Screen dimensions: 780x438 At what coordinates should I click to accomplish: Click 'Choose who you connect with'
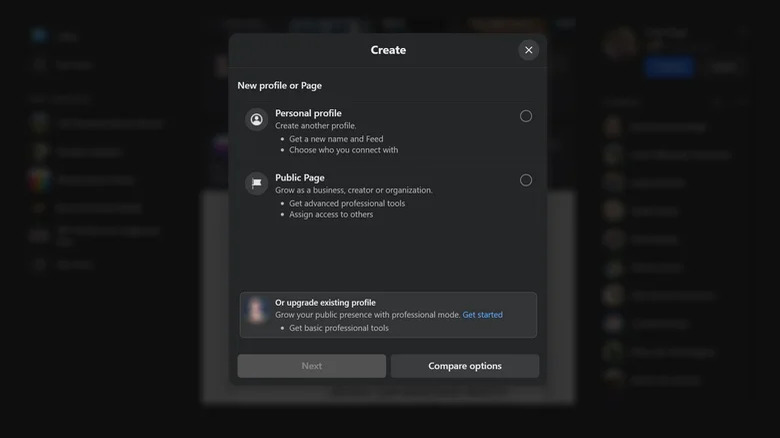click(344, 150)
